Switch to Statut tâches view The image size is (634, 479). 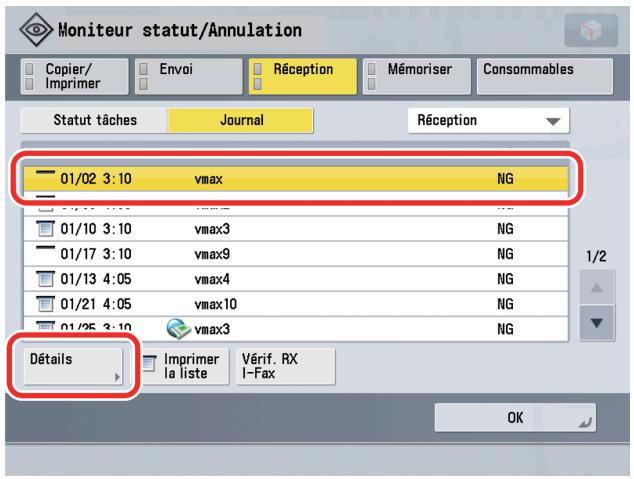95,120
